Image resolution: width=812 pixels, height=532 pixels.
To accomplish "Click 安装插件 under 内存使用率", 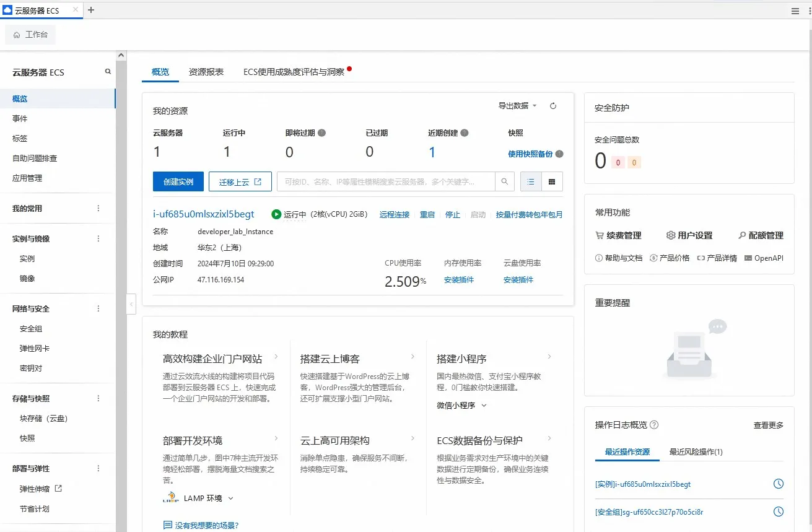I will pos(459,280).
